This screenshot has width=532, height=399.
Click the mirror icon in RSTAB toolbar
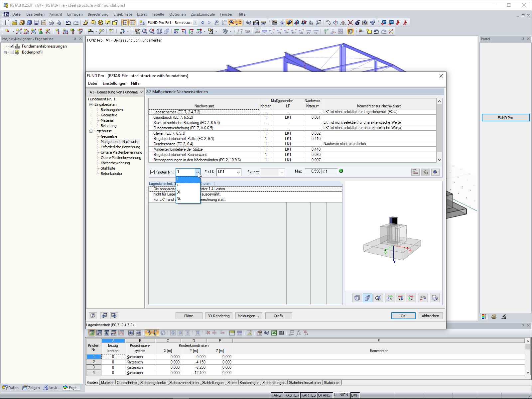(x=343, y=23)
